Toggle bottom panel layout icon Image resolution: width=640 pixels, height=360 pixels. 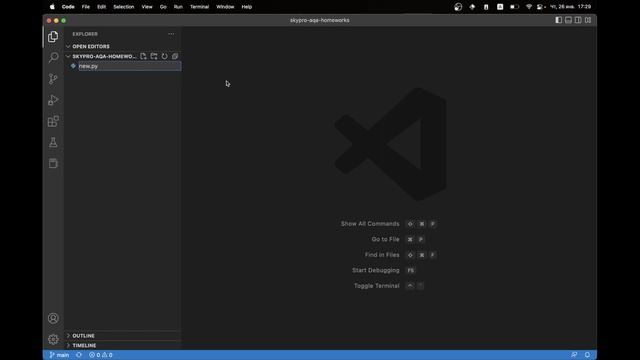click(x=568, y=20)
